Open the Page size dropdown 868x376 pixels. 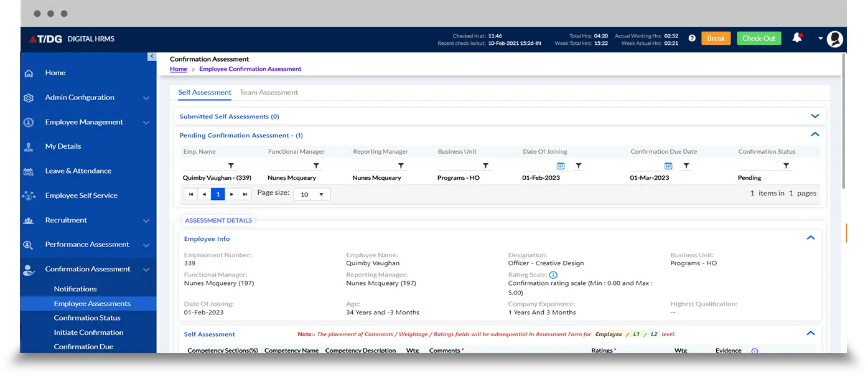coord(312,194)
